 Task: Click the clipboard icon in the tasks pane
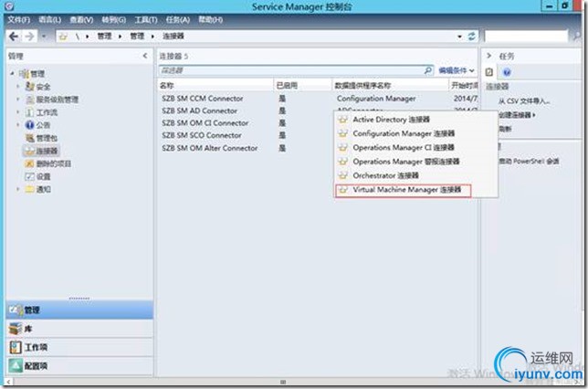[x=489, y=71]
